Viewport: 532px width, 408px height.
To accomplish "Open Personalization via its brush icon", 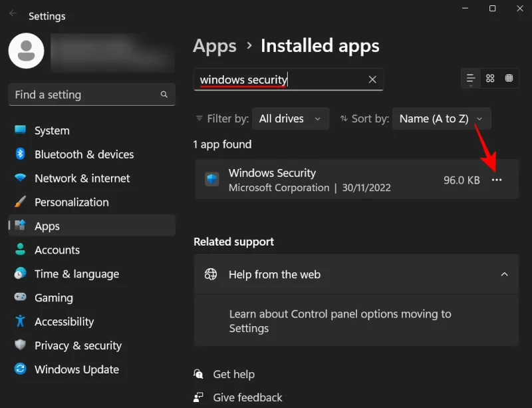I will tap(21, 202).
